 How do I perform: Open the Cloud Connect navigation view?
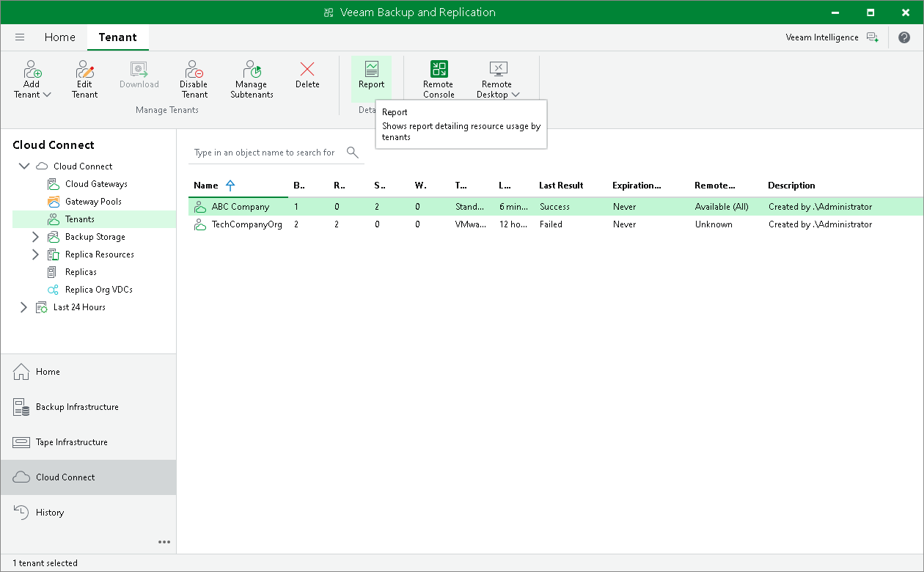click(88, 477)
